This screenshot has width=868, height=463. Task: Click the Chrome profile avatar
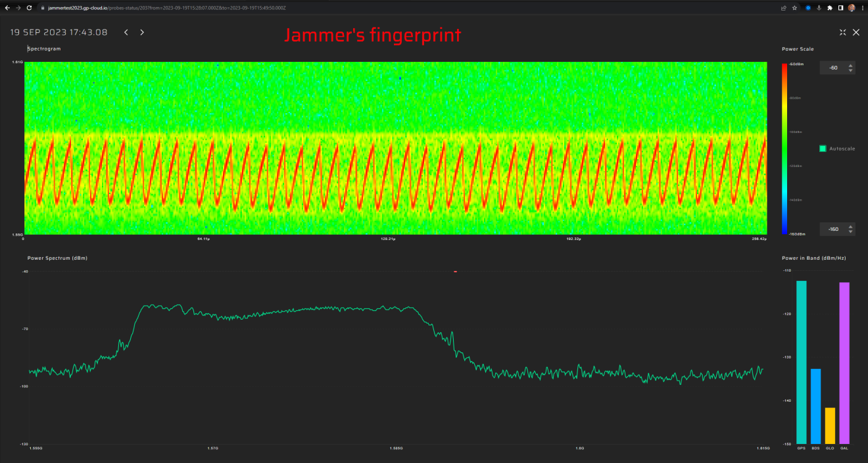(x=850, y=7)
